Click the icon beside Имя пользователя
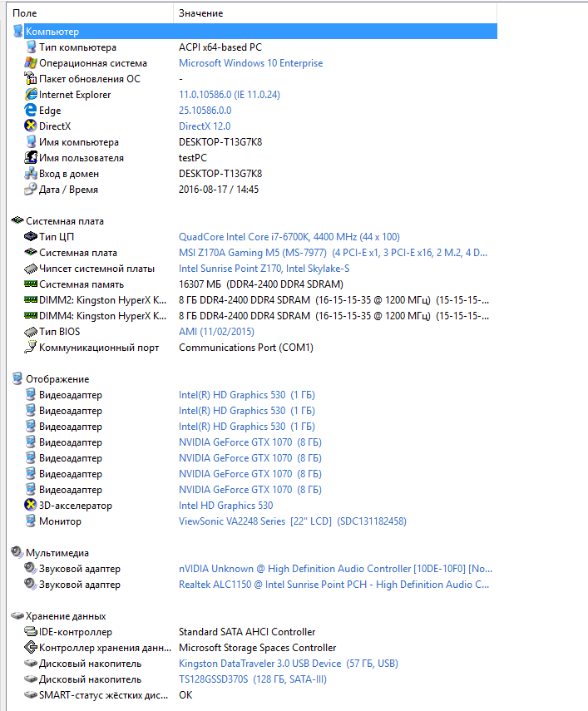 click(31, 158)
